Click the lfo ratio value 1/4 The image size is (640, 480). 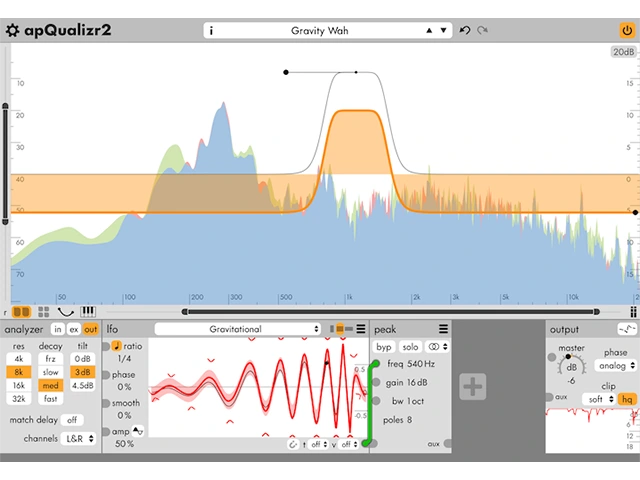tap(124, 359)
